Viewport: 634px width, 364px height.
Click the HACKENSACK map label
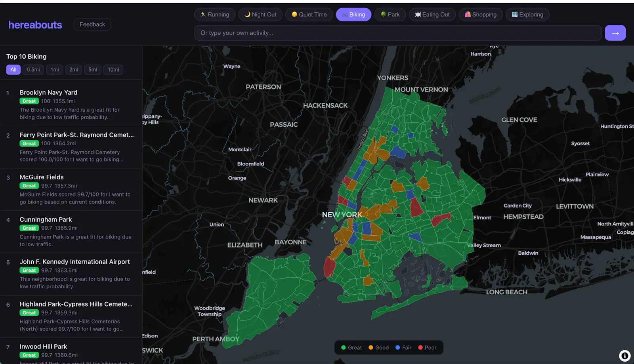[325, 106]
